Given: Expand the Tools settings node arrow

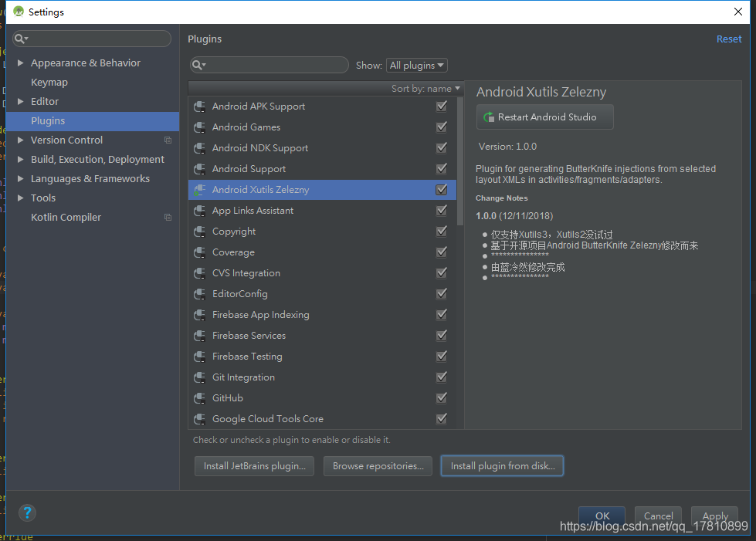Looking at the screenshot, I should pos(20,198).
